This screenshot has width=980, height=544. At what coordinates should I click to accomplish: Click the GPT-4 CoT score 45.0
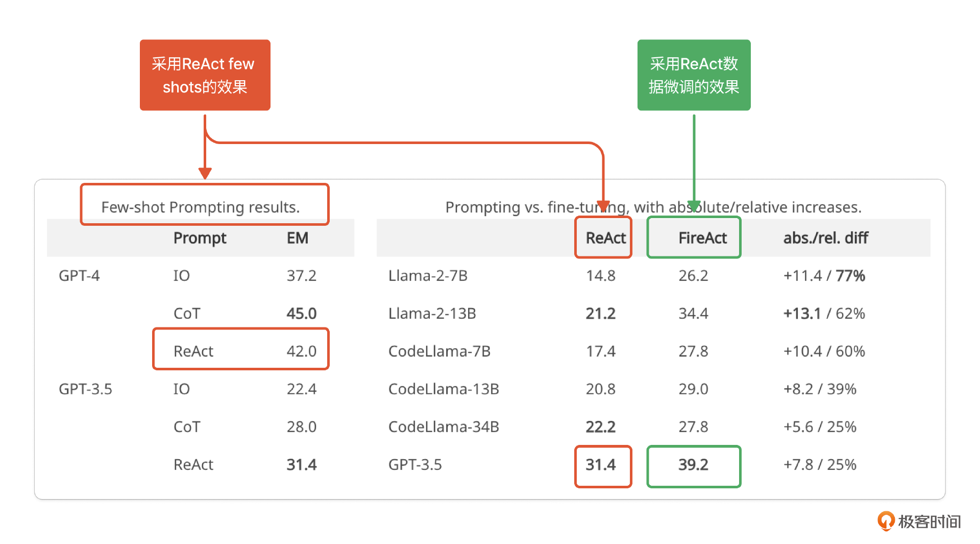pos(301,314)
